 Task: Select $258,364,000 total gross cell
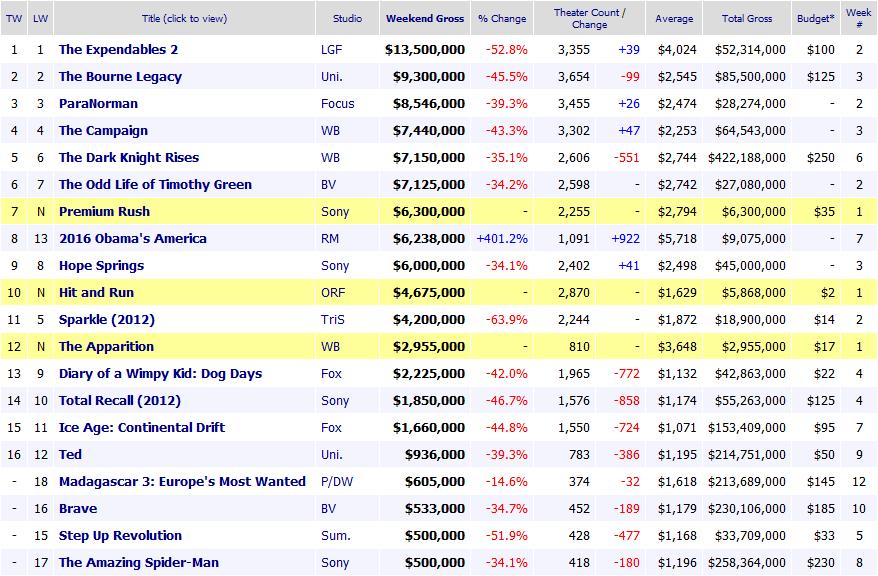[x=746, y=563]
